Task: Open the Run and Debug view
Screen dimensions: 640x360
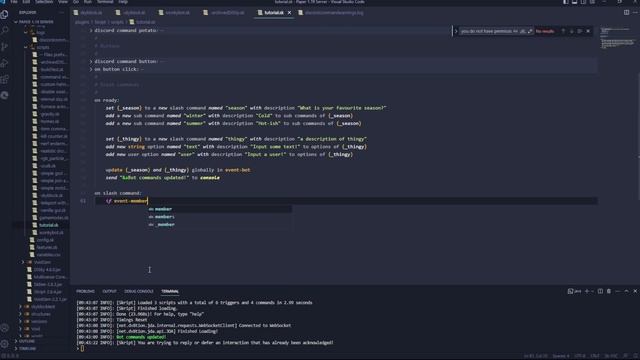Action: coord(4,63)
